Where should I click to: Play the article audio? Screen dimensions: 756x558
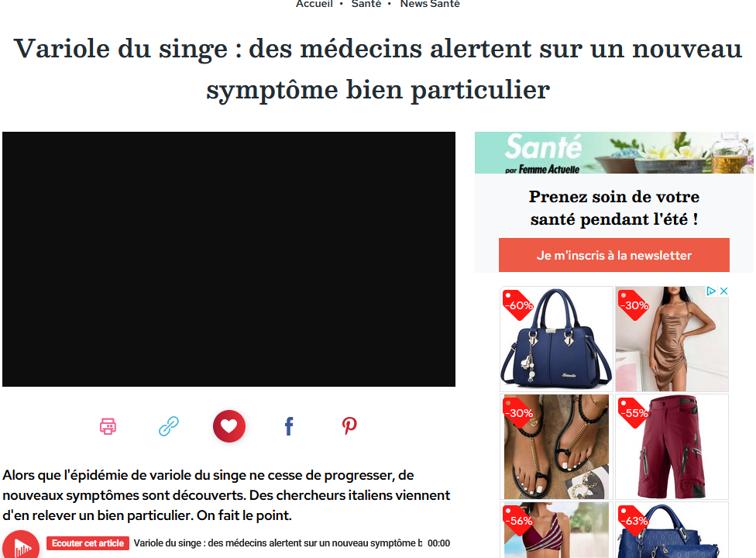21,546
